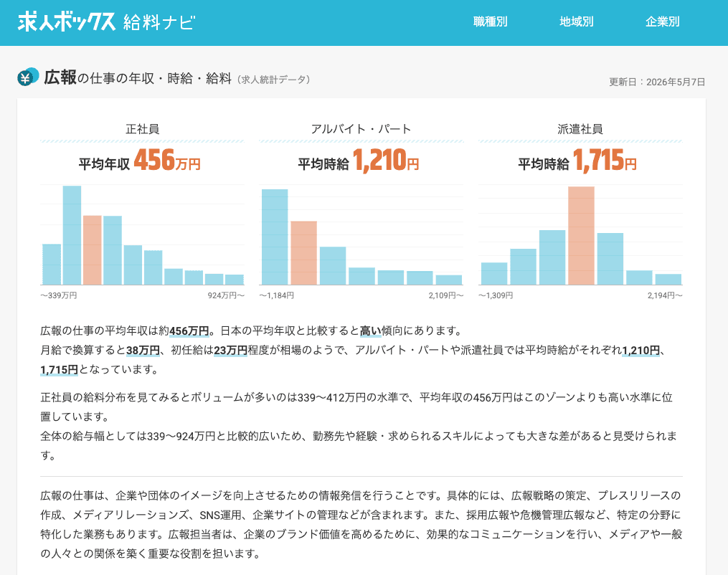
Task: Click the highlighted orange bar in 正社員 chart
Action: point(93,250)
